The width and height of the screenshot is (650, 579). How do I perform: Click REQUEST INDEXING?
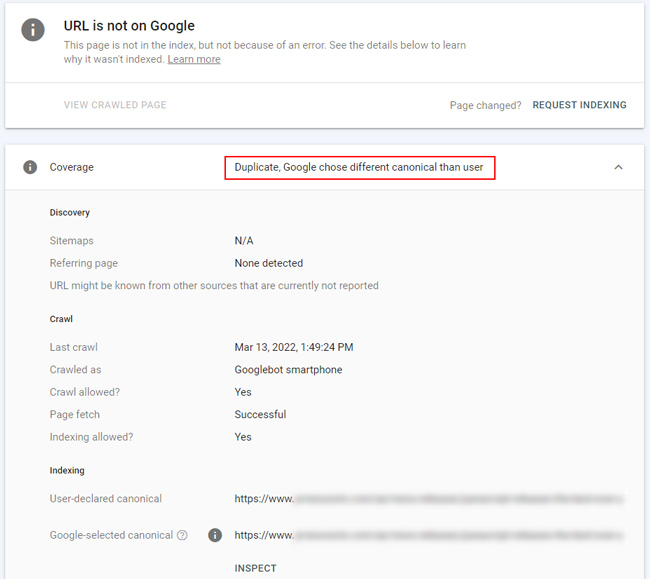579,105
